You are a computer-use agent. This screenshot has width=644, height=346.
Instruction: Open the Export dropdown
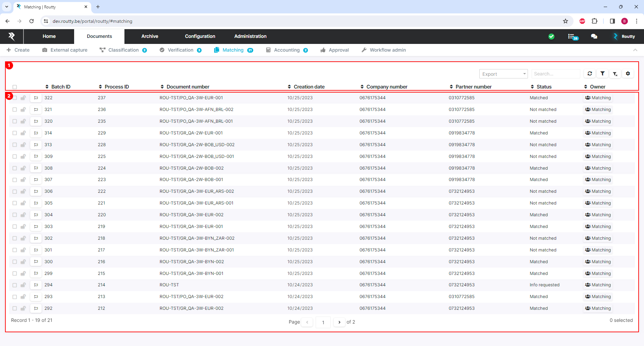[x=503, y=74]
